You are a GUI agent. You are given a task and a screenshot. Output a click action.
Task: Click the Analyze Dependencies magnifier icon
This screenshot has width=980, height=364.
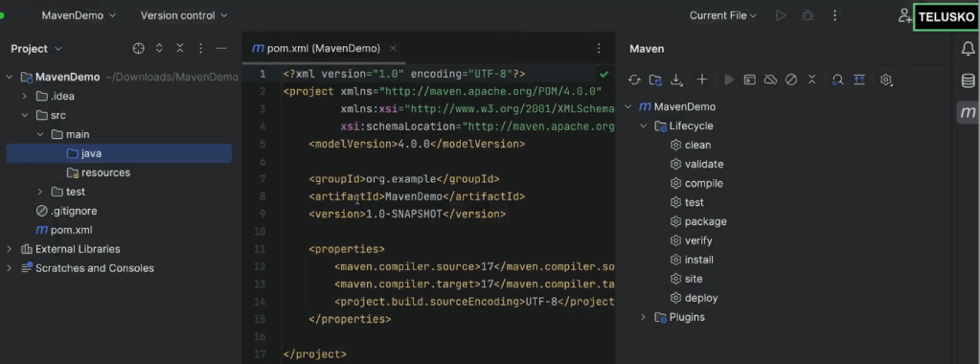pyautogui.click(x=838, y=80)
